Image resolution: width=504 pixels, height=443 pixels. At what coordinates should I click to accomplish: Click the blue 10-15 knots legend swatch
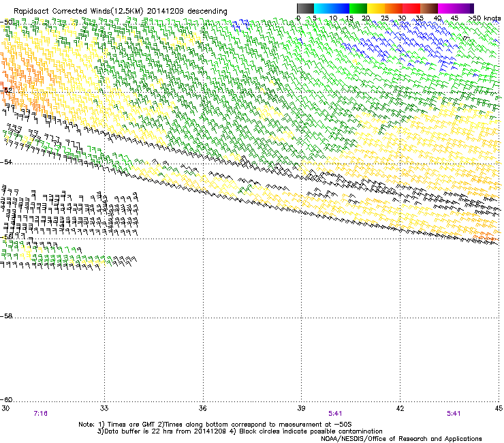340,8
